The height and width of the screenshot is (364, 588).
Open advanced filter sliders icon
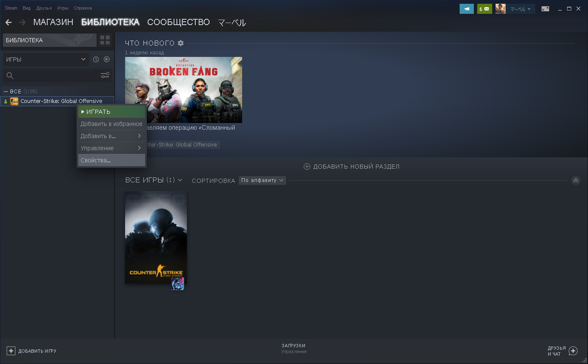point(105,75)
